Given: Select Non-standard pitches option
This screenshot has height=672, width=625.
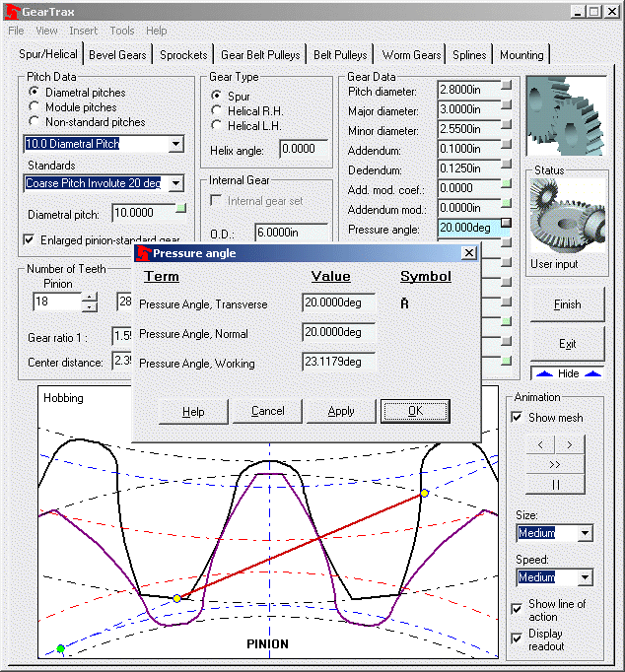Looking at the screenshot, I should point(34,121).
